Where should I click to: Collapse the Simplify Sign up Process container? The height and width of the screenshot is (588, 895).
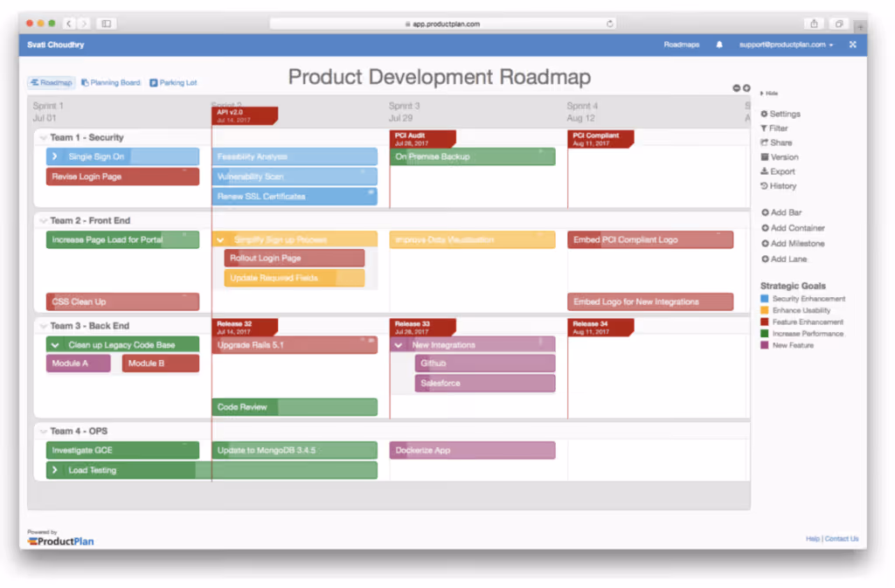click(221, 239)
